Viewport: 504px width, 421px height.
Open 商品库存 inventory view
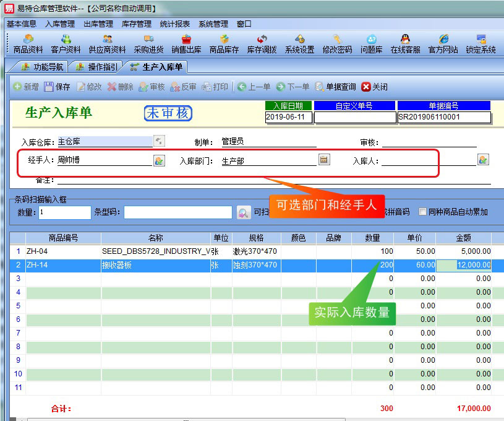click(224, 44)
